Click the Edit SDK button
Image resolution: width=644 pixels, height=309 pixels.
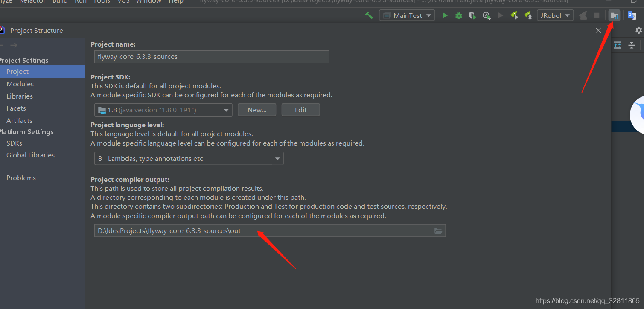(301, 110)
